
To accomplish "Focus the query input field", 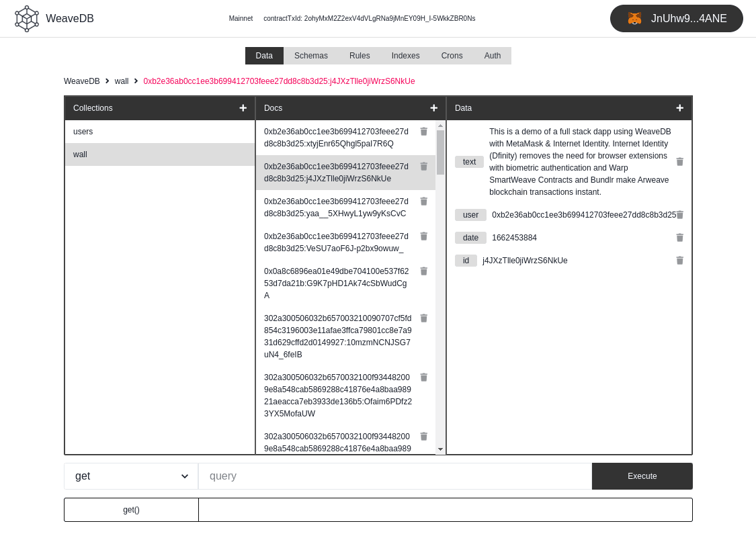I will tap(395, 476).
